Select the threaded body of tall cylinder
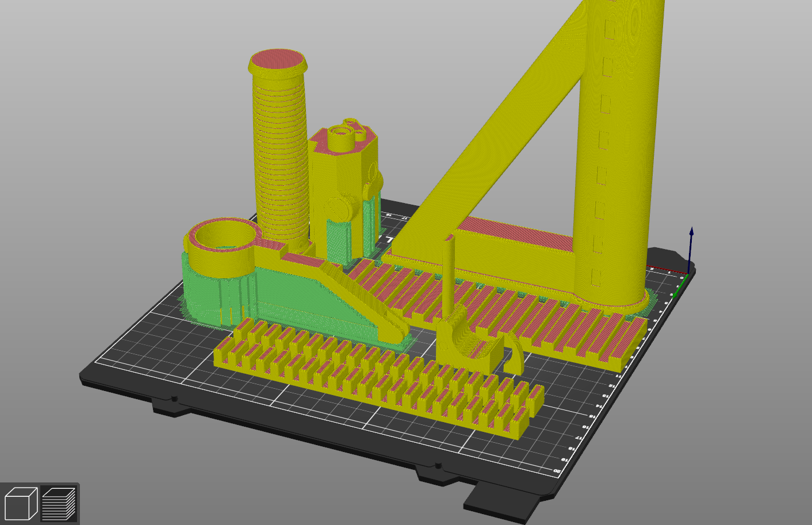The height and width of the screenshot is (525, 812). click(279, 161)
